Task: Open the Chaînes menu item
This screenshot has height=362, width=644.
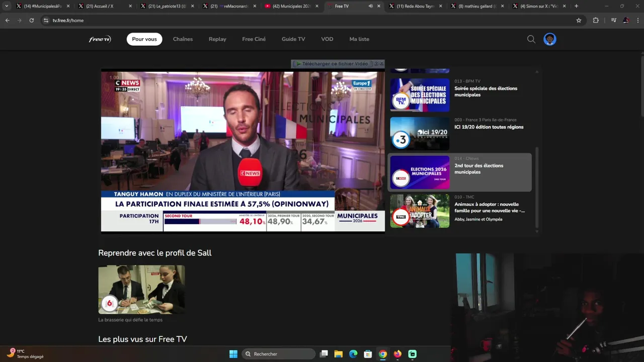Action: pyautogui.click(x=183, y=39)
